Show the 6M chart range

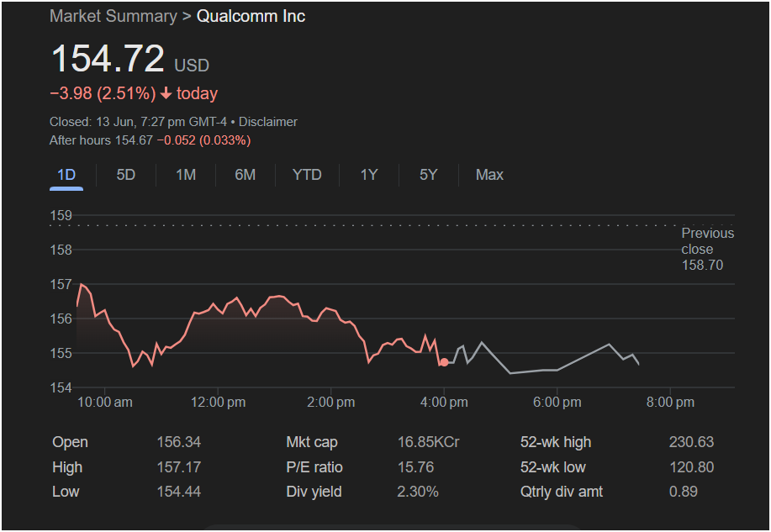[x=246, y=175]
